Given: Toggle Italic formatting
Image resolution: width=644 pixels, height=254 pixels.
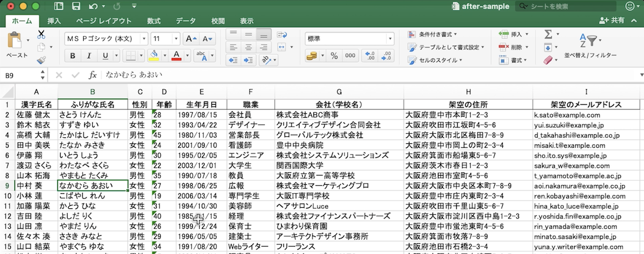Looking at the screenshot, I should click(x=88, y=56).
